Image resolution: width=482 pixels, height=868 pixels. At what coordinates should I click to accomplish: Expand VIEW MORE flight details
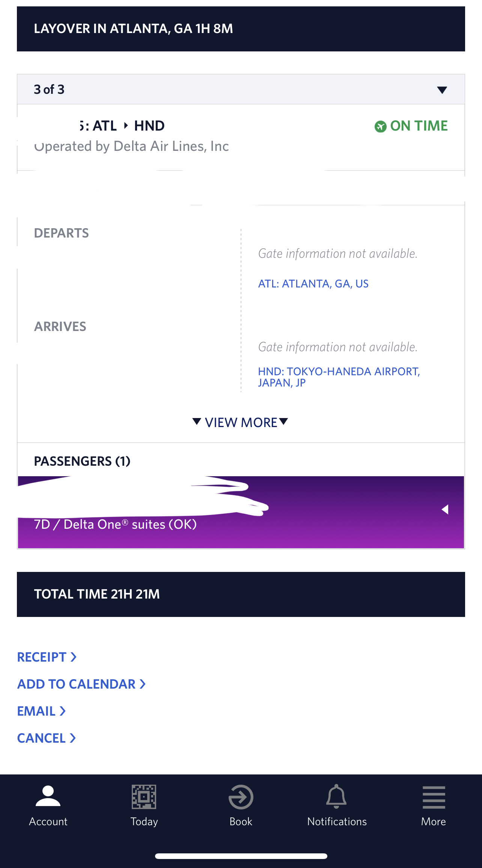240,422
